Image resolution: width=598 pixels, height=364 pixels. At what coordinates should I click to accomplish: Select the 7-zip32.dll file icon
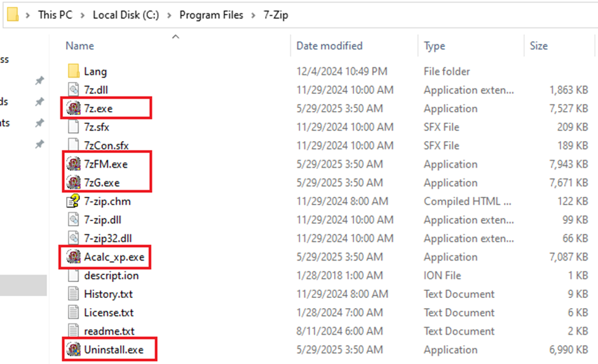click(73, 238)
